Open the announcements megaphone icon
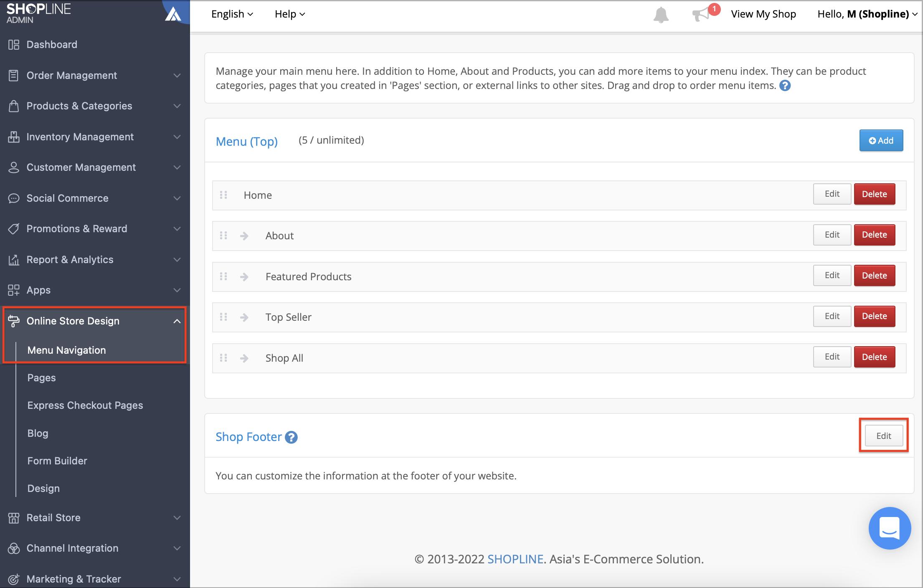Viewport: 923px width, 588px height. [700, 15]
